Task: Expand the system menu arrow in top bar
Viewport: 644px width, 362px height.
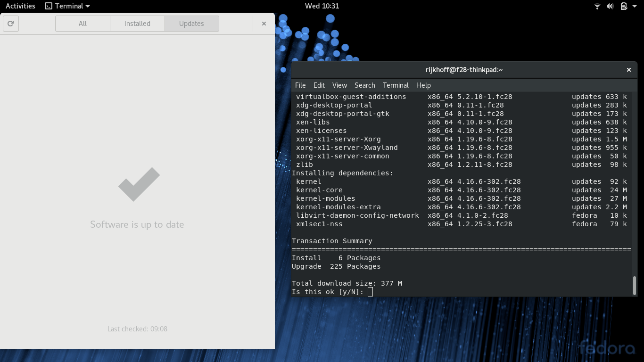Action: (635, 6)
